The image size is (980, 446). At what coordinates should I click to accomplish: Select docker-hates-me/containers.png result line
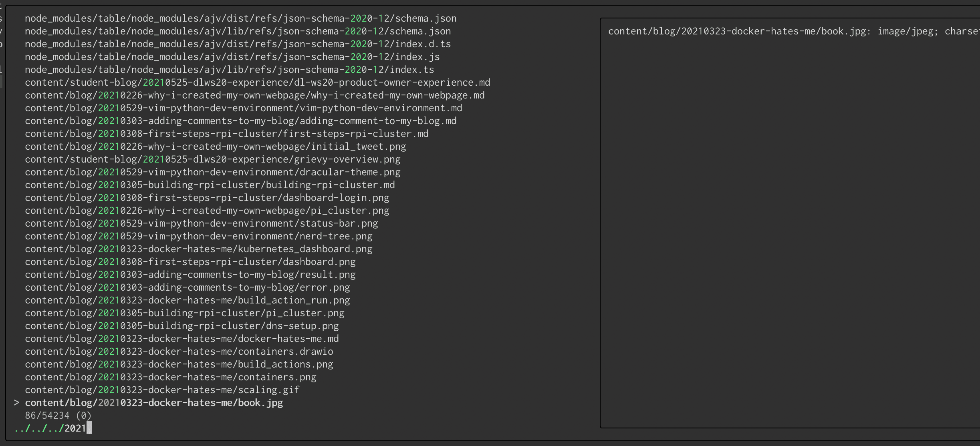coord(170,377)
